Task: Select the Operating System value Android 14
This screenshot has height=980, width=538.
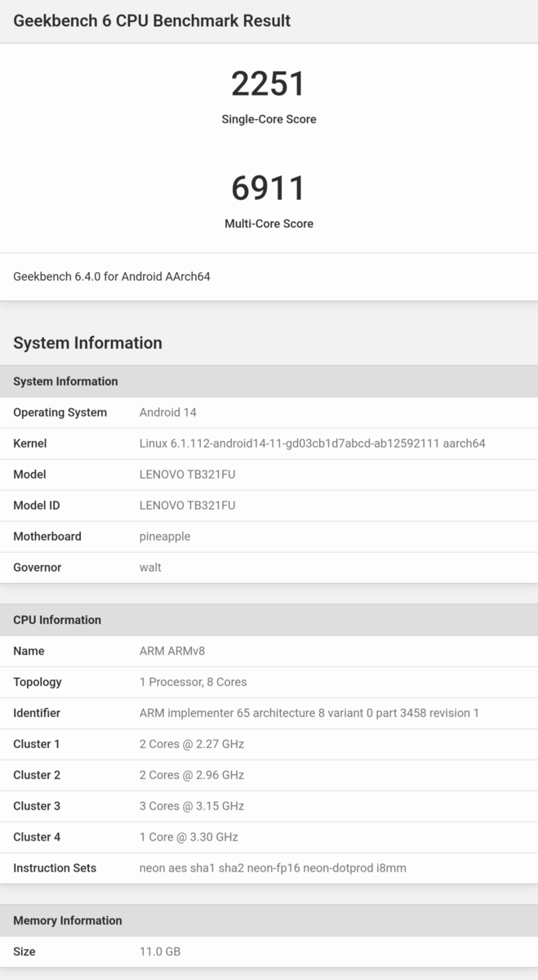Action: pos(168,412)
